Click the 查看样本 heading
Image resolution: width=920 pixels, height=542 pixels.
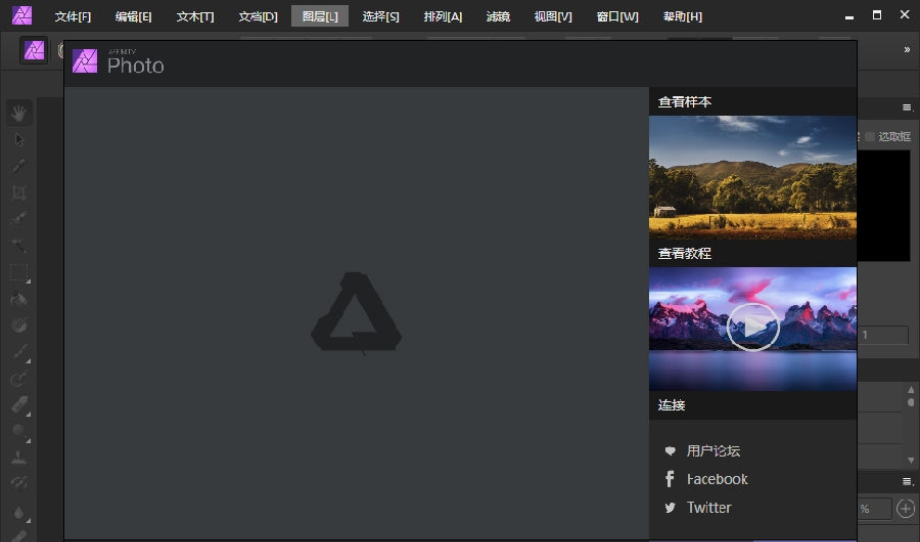pos(684,101)
